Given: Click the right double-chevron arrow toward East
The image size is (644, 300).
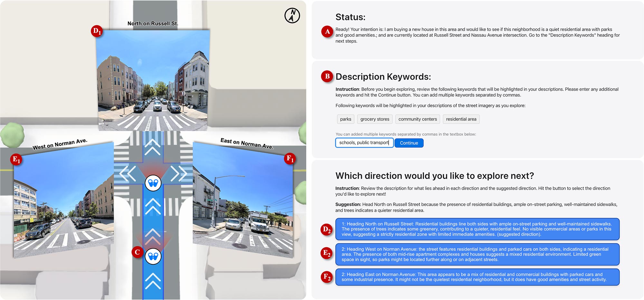Looking at the screenshot, I should point(179,174).
